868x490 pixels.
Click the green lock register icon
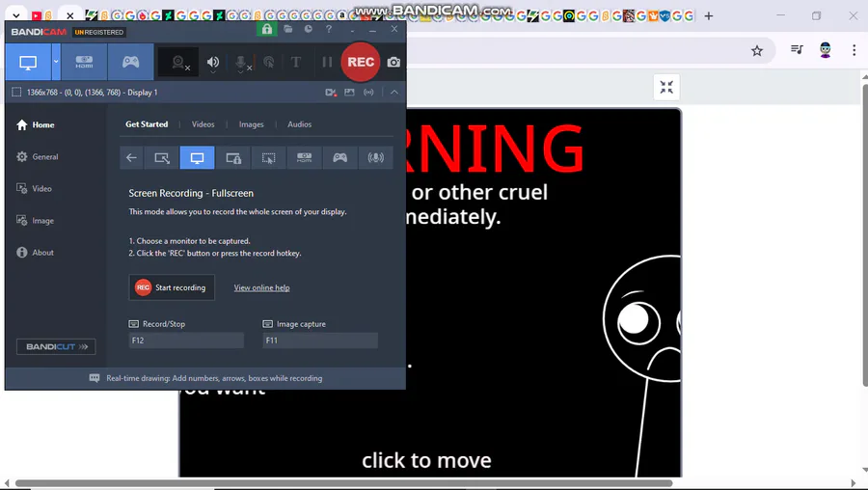tap(267, 29)
